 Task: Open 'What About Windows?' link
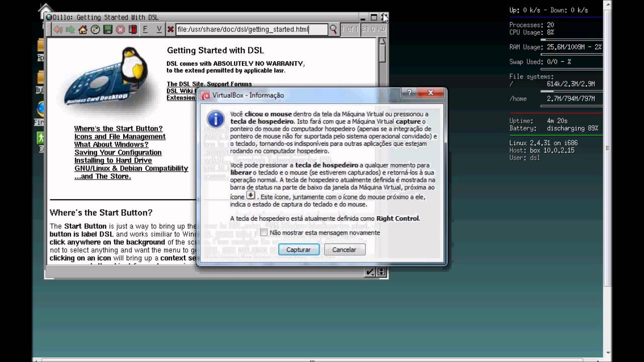(111, 145)
